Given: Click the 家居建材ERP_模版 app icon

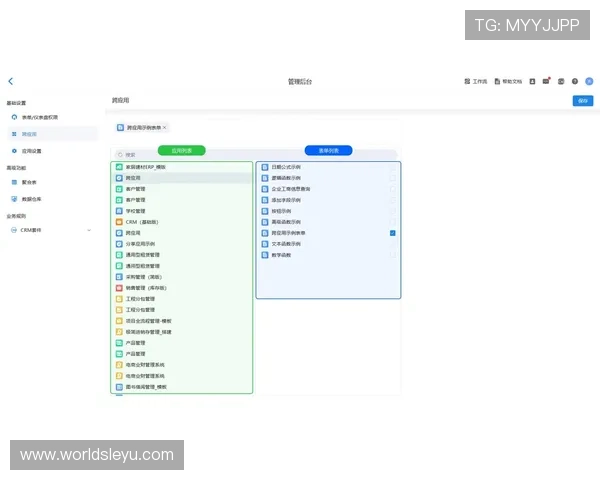Looking at the screenshot, I should click(x=118, y=166).
